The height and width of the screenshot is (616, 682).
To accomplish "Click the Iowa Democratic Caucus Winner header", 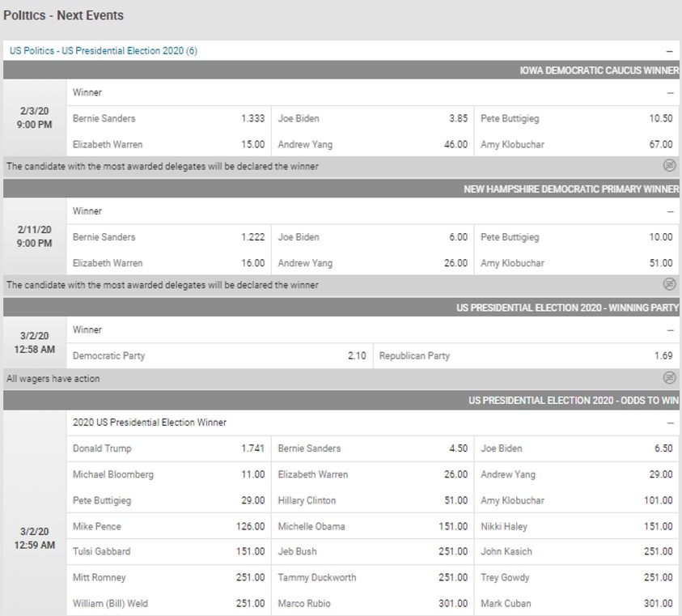I will (341, 70).
